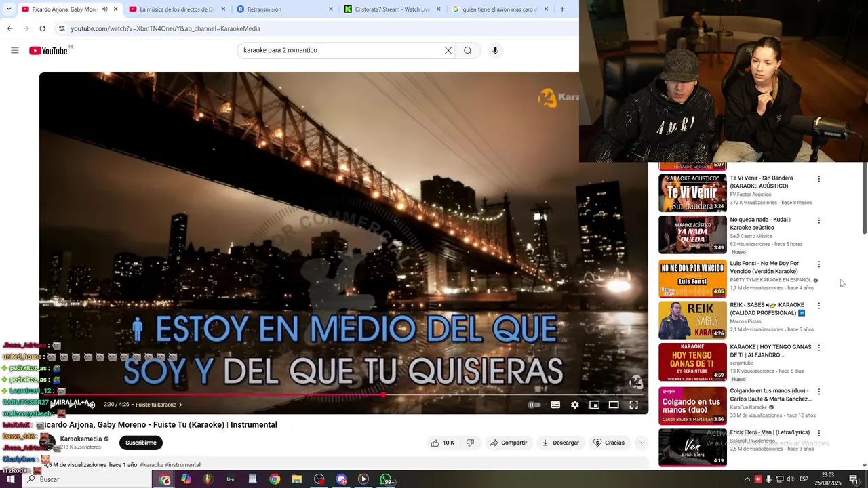Screen dimensions: 868x488
Task: Select the address bar URL
Action: pos(165,28)
